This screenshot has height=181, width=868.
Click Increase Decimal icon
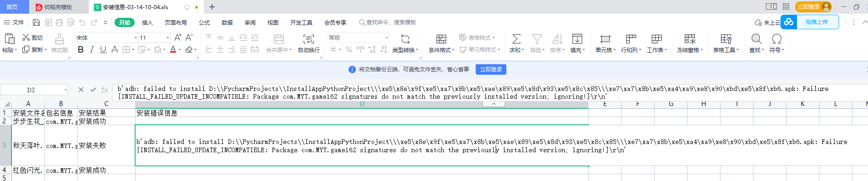[x=372, y=49]
